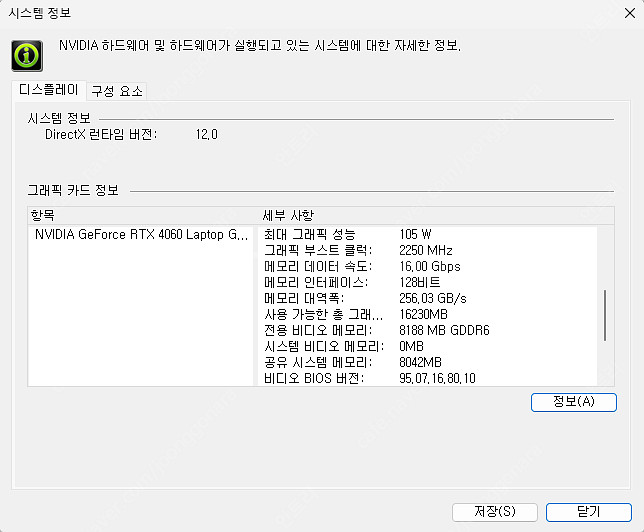This screenshot has width=644, height=532.
Task: Close the 시스템 정보 window with X
Action: point(630,13)
